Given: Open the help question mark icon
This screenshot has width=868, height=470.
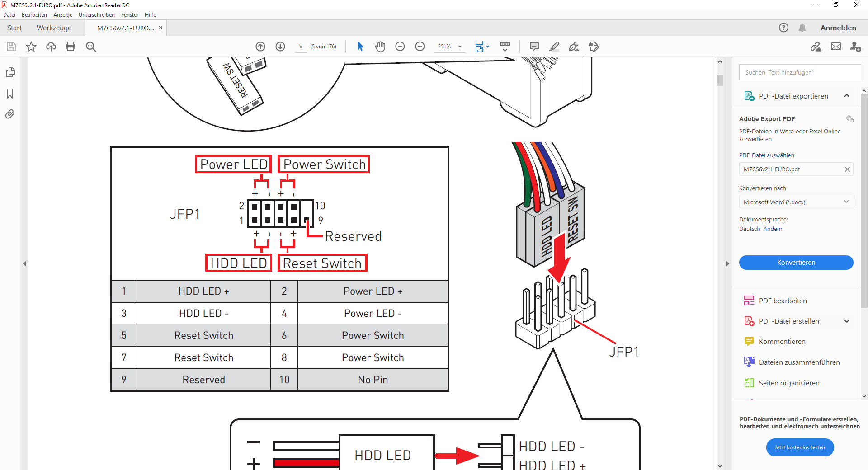Looking at the screenshot, I should (x=783, y=28).
